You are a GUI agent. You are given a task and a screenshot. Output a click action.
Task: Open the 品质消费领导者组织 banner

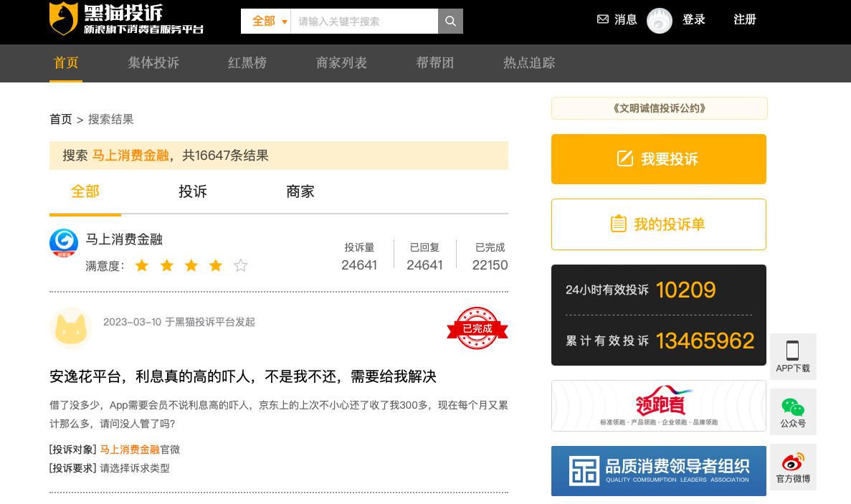coord(658,471)
